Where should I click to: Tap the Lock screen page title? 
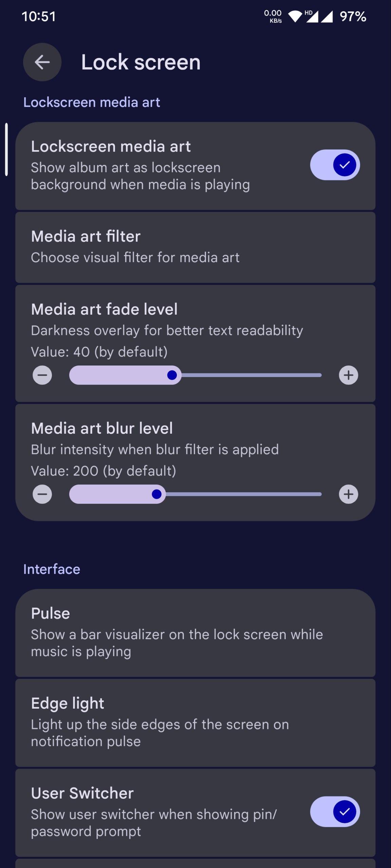141,62
